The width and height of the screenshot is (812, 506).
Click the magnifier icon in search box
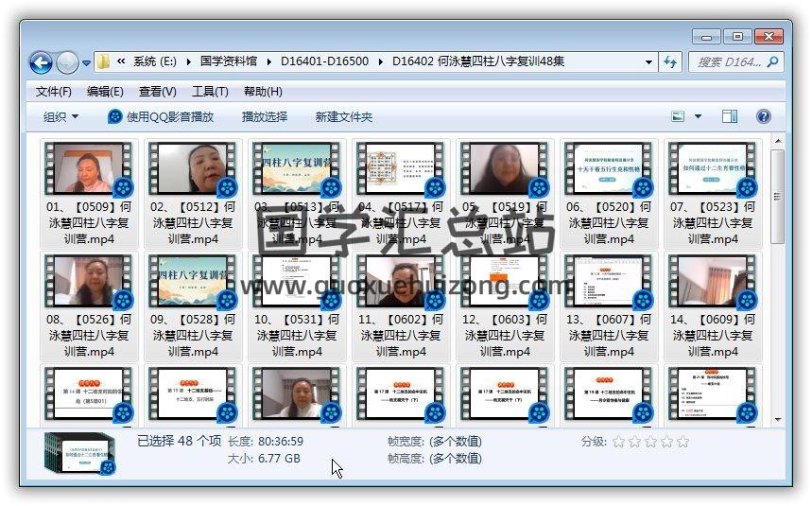click(772, 61)
